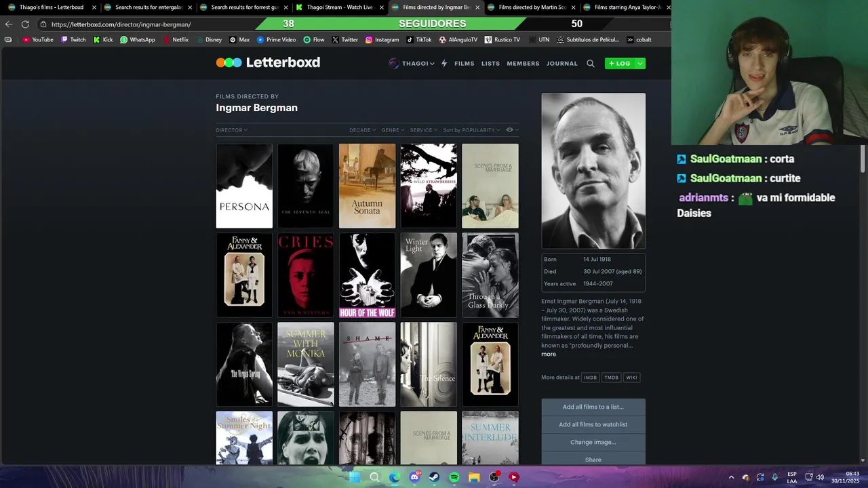Click the Share button

[x=593, y=460]
